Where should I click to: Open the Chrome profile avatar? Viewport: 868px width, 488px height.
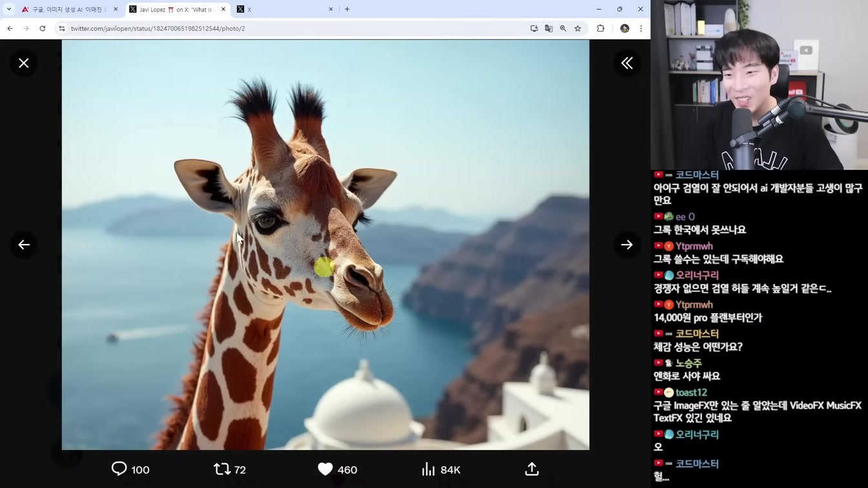click(x=625, y=28)
